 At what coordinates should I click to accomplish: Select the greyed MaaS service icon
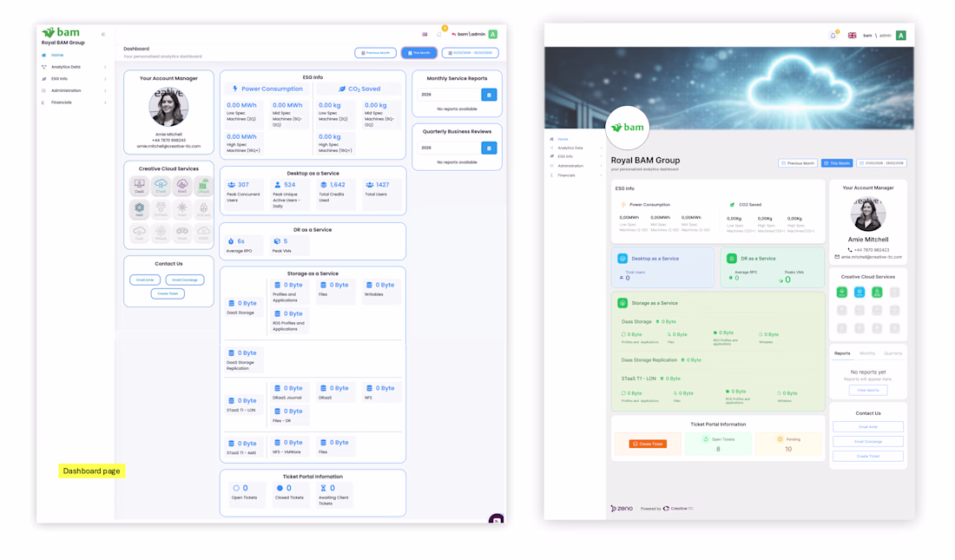click(x=182, y=232)
